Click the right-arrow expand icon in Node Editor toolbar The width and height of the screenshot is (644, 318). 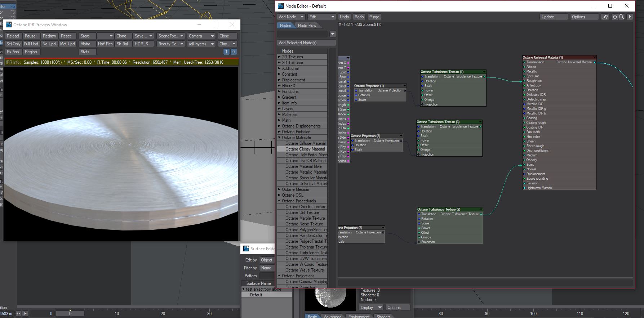(x=630, y=17)
